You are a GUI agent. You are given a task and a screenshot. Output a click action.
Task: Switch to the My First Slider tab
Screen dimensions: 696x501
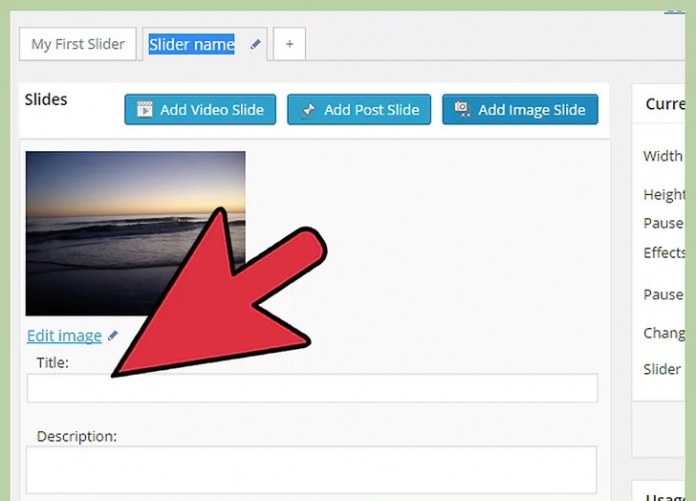point(78,44)
